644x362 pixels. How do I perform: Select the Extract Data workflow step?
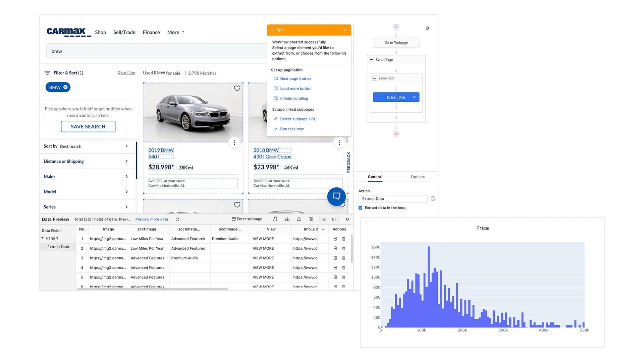[x=396, y=97]
